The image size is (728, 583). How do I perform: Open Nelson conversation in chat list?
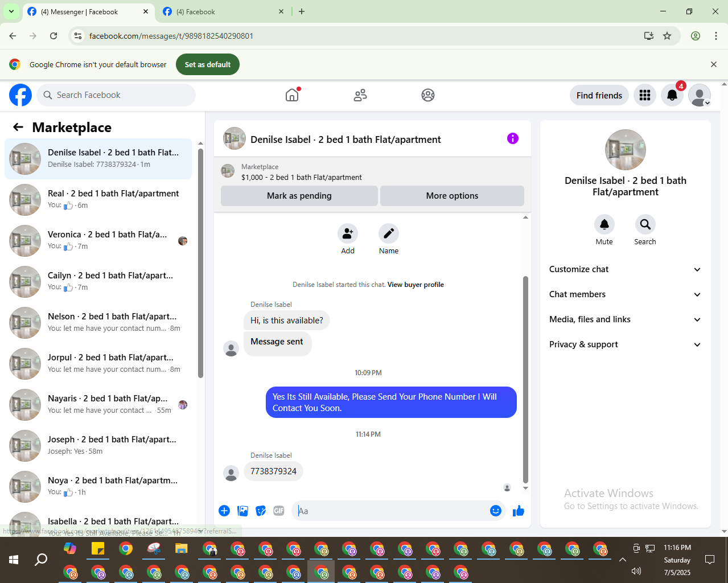[98, 323]
